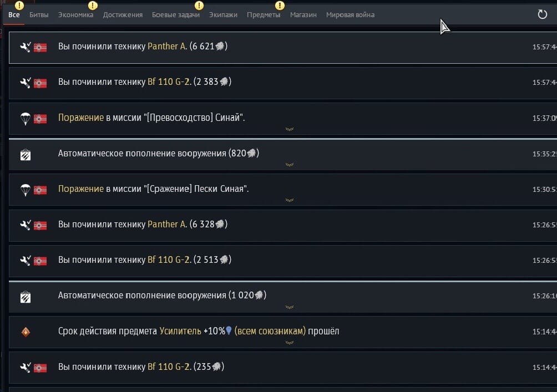Click the wrench icon on Bf 110 G-2 (235) row
Image resolution: width=557 pixels, height=392 pixels.
tap(26, 367)
